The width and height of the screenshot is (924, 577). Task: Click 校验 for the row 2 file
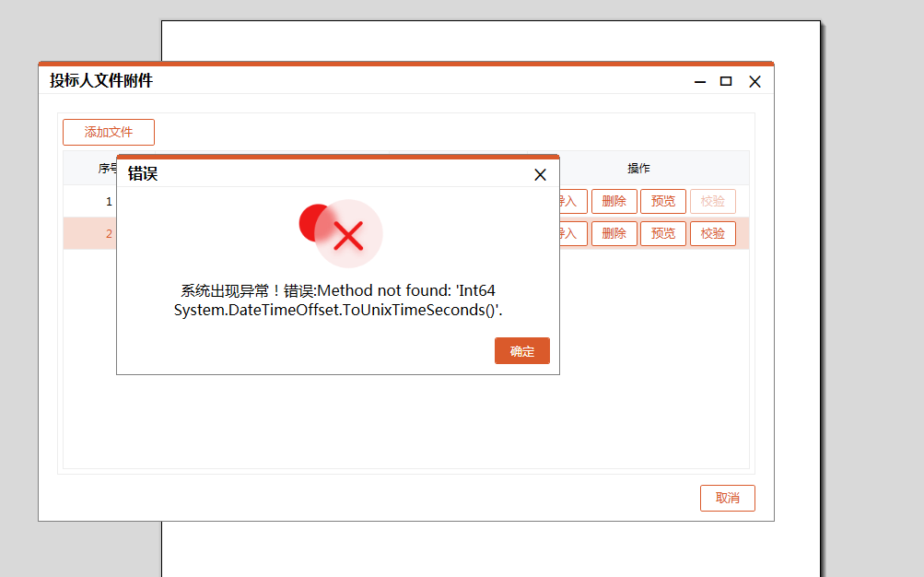click(712, 233)
